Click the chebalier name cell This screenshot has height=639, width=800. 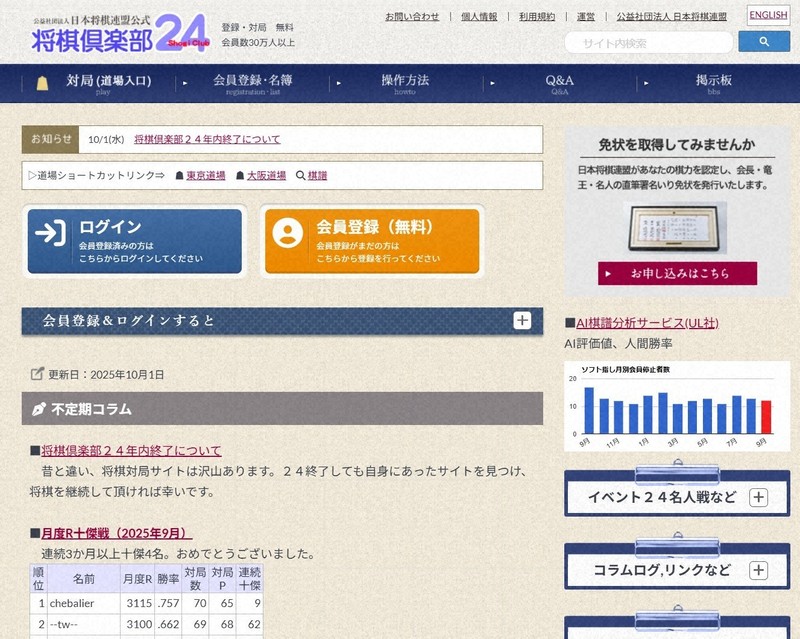84,603
